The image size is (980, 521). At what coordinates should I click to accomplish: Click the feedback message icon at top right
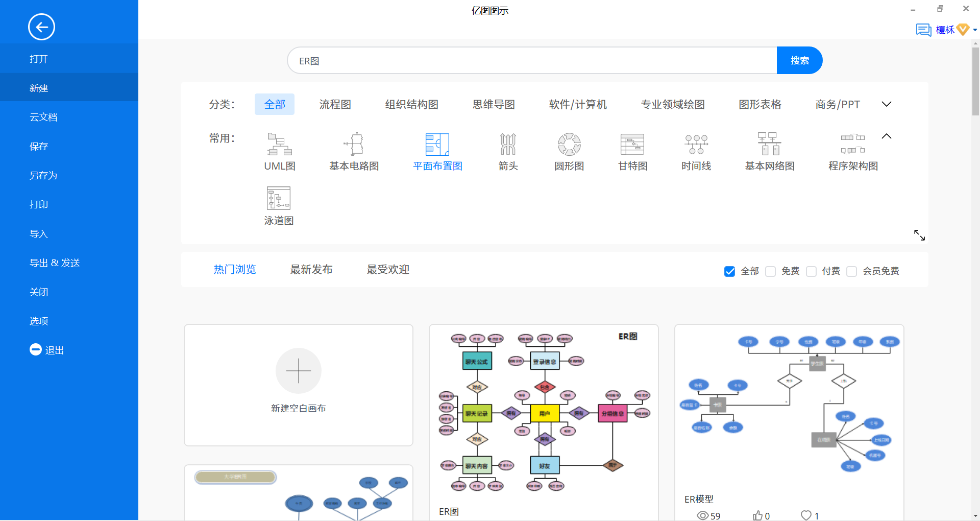(x=923, y=30)
